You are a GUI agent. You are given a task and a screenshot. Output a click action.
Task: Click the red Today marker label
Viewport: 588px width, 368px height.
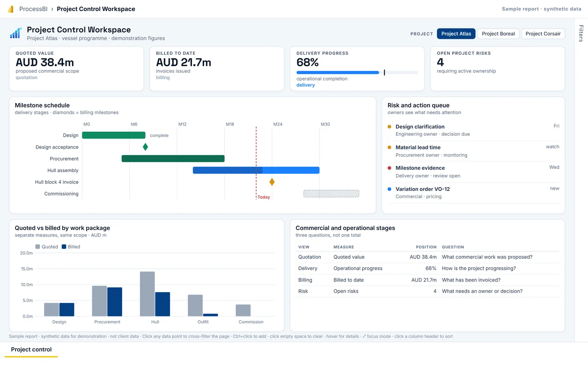(x=264, y=197)
